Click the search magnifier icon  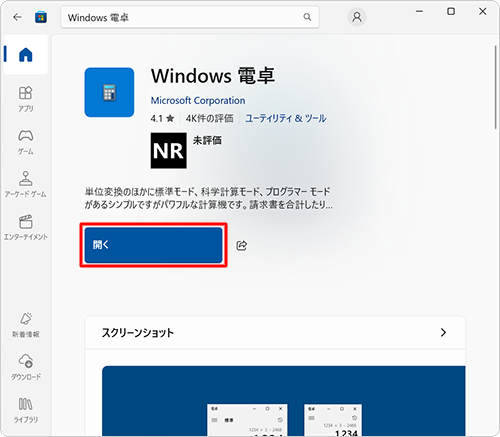click(307, 17)
